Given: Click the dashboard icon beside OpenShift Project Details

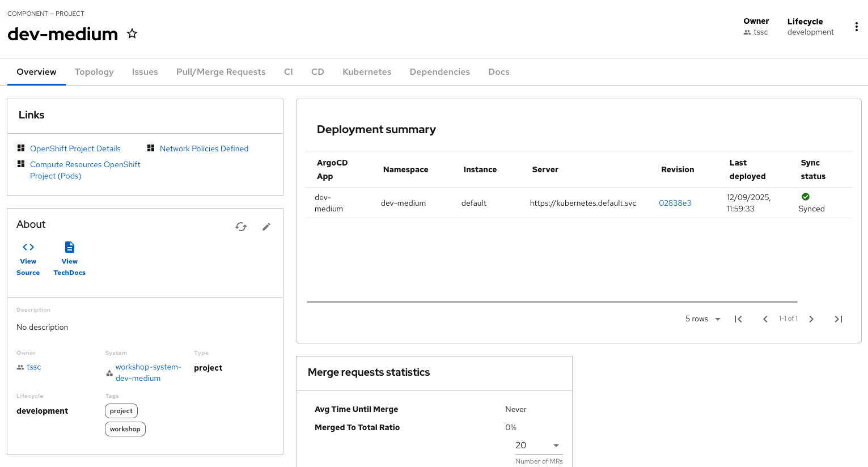Looking at the screenshot, I should click(21, 148).
